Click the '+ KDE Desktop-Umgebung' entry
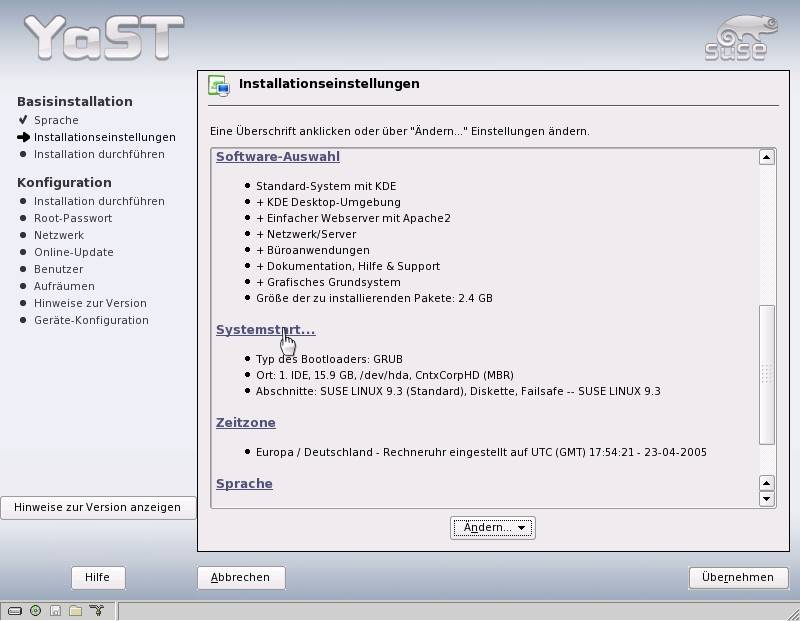Image resolution: width=800 pixels, height=621 pixels. (328, 202)
